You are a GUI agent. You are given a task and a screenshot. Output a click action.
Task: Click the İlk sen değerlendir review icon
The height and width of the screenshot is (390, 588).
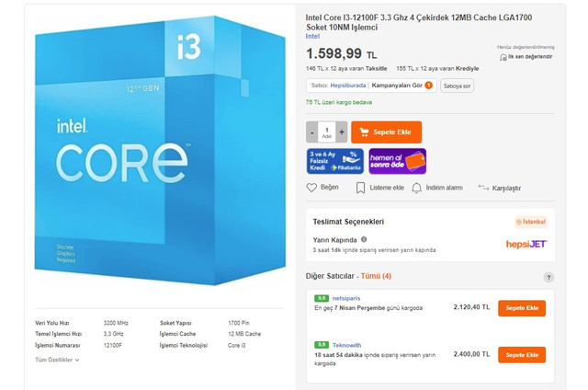pos(503,56)
